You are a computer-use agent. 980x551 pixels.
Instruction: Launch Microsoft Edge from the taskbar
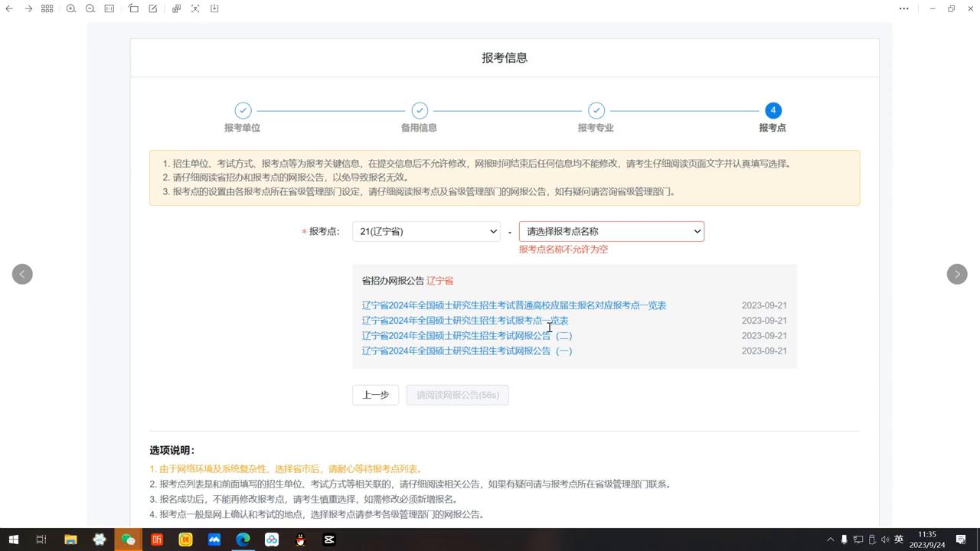coord(242,541)
